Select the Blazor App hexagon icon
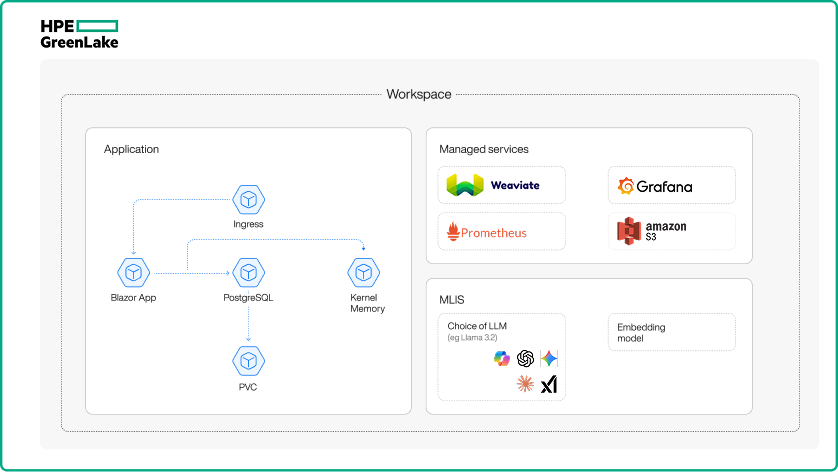The image size is (838, 472). [133, 271]
